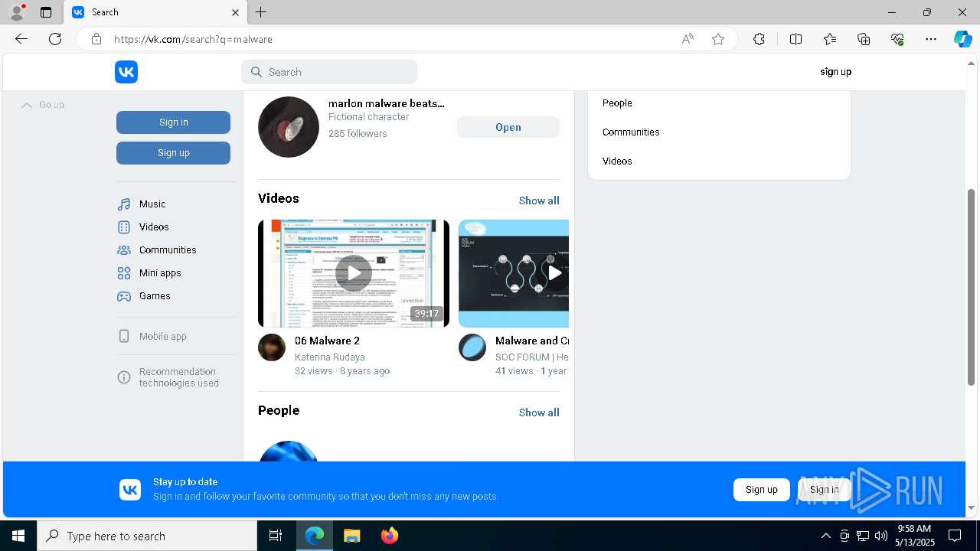This screenshot has height=551, width=980.
Task: Click the browser Back arrow
Action: (x=21, y=39)
